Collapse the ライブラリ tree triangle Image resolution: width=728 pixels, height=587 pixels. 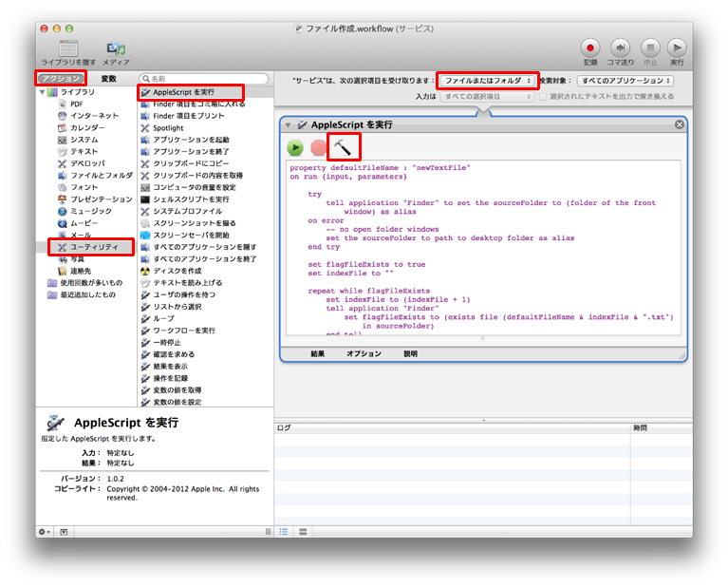[x=43, y=92]
